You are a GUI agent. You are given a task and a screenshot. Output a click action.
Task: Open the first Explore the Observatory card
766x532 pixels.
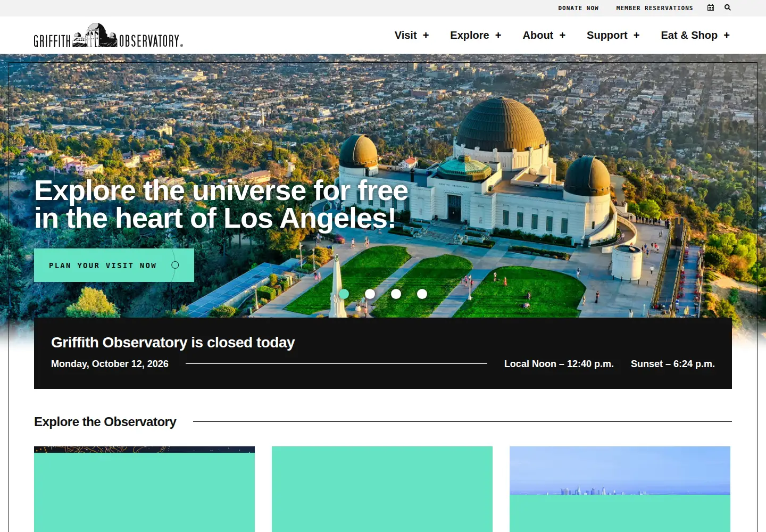click(144, 489)
